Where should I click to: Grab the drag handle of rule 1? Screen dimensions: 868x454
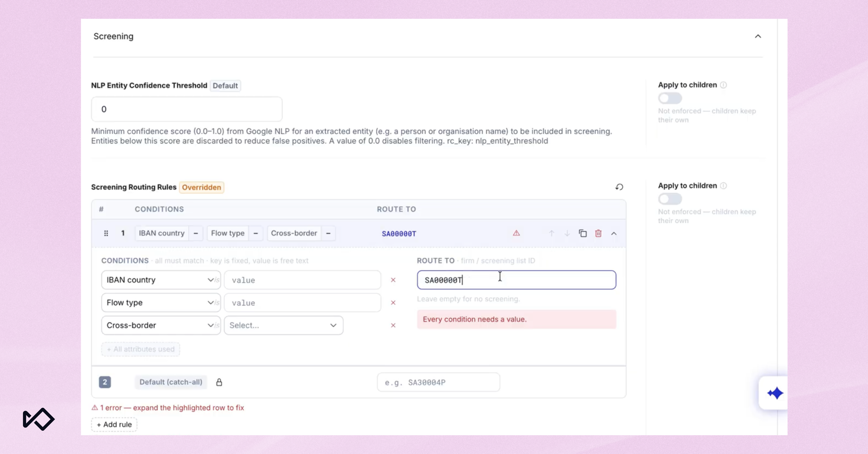tap(106, 233)
